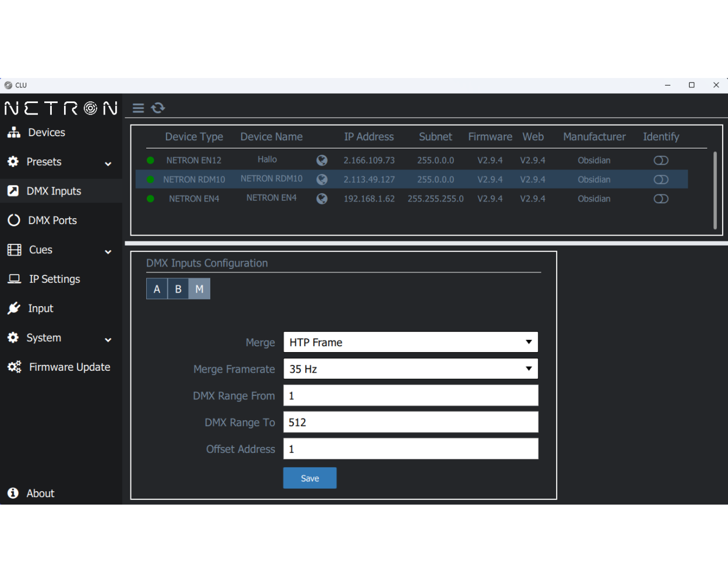Image resolution: width=728 pixels, height=582 pixels.
Task: Open web globe icon for NETRON EN4 row
Action: [x=321, y=198]
